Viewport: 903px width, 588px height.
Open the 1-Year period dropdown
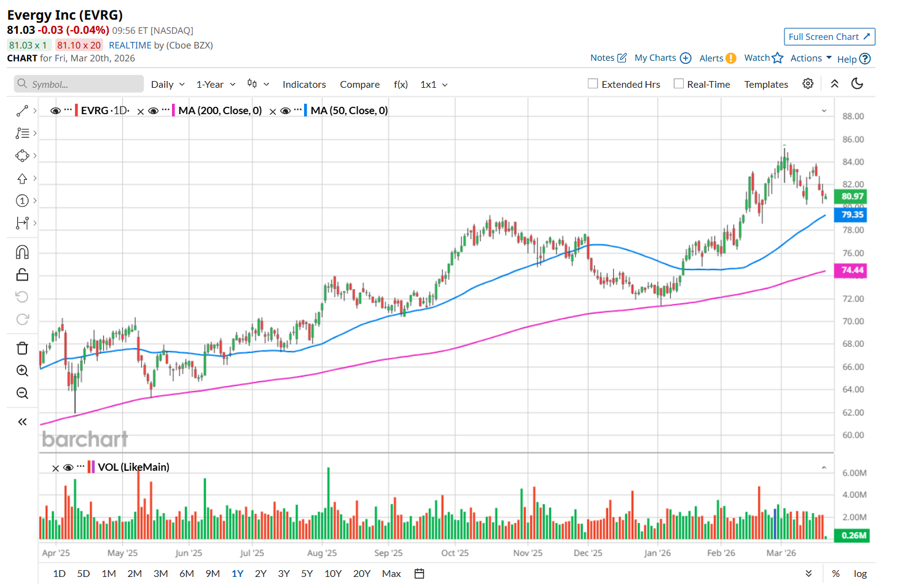click(x=216, y=84)
